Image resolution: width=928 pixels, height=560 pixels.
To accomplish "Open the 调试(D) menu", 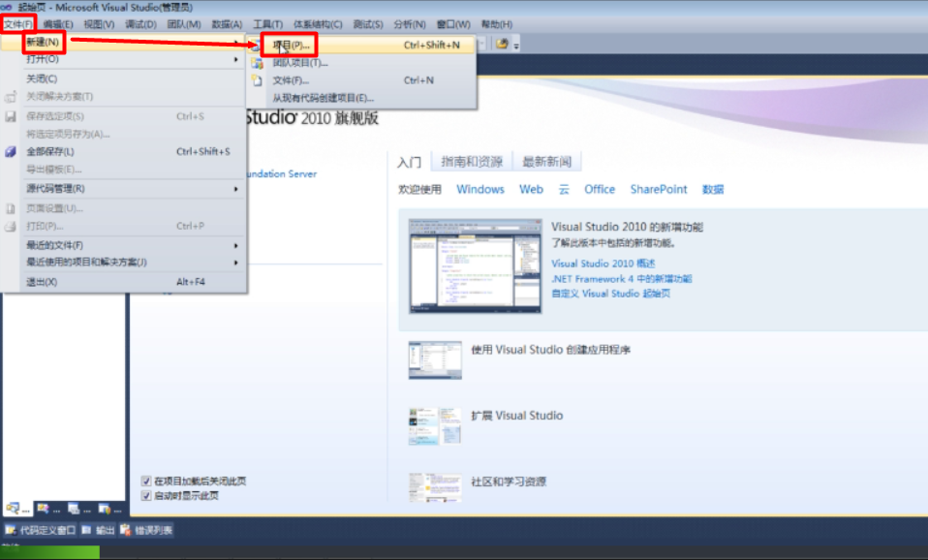I will [140, 24].
